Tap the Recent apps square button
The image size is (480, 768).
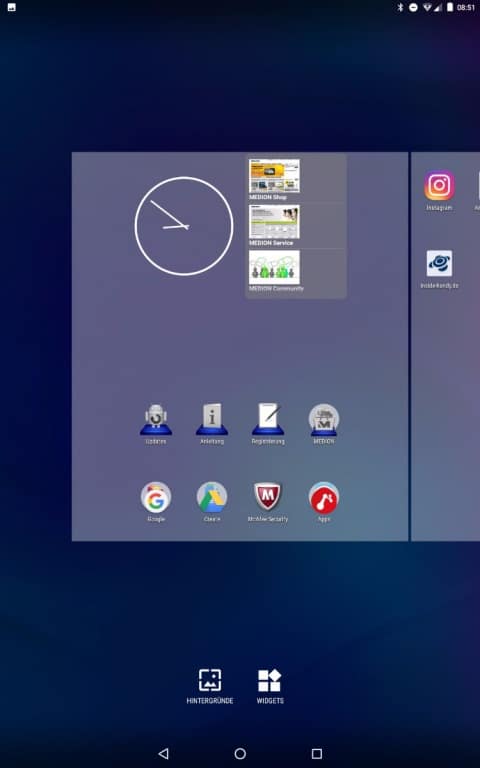point(317,753)
